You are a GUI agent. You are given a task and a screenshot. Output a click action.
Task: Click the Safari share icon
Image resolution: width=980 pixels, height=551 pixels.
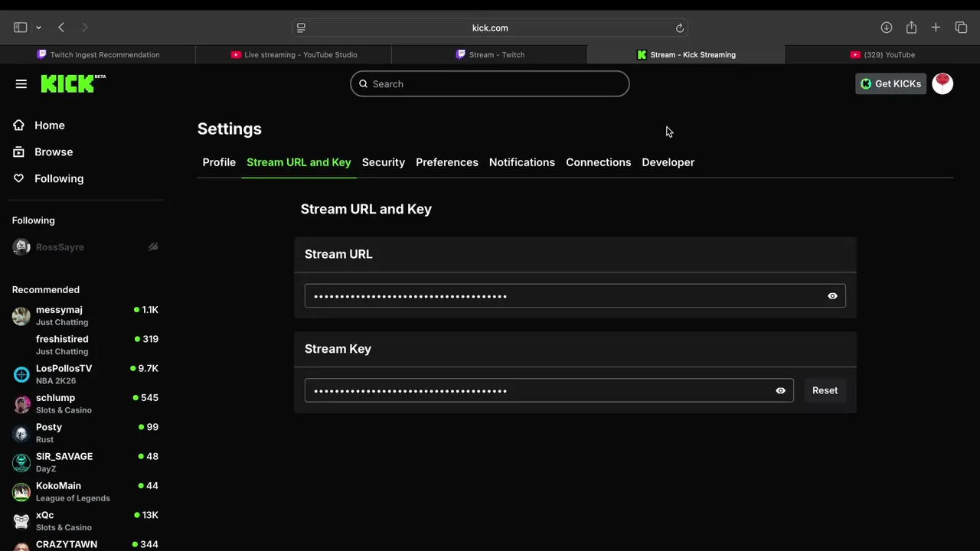click(911, 28)
